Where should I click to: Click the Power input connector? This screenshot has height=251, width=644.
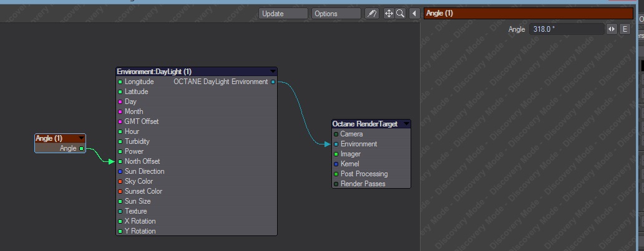point(120,152)
